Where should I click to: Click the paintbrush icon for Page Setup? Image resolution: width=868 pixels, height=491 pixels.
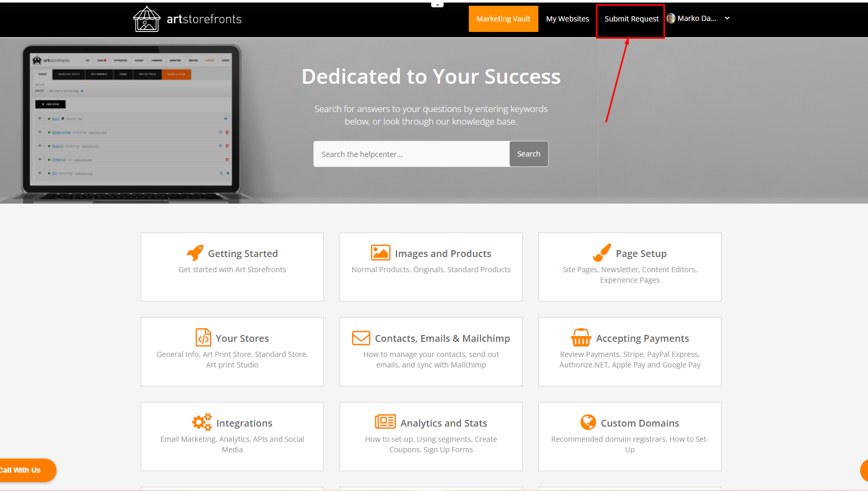point(602,252)
